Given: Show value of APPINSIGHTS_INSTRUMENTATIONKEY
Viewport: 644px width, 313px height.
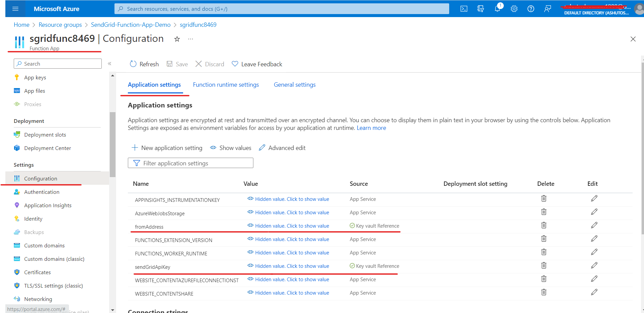Looking at the screenshot, I should point(292,199).
